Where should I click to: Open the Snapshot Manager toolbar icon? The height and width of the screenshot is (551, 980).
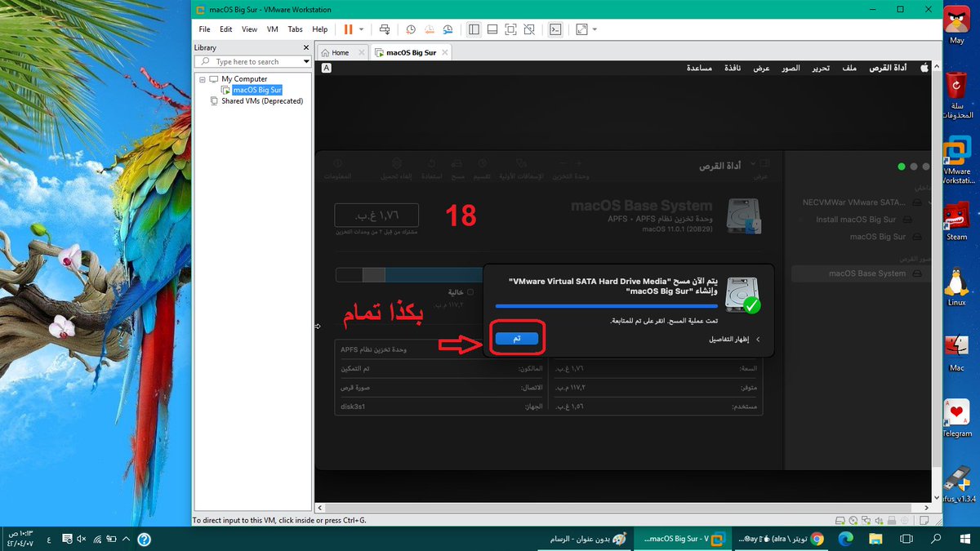[x=448, y=29]
